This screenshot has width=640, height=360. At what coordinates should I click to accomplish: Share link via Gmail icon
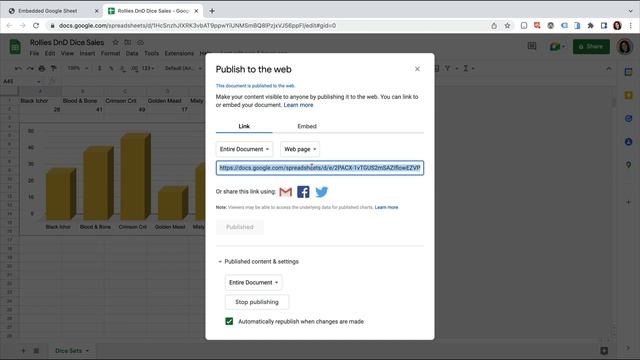[x=285, y=192]
